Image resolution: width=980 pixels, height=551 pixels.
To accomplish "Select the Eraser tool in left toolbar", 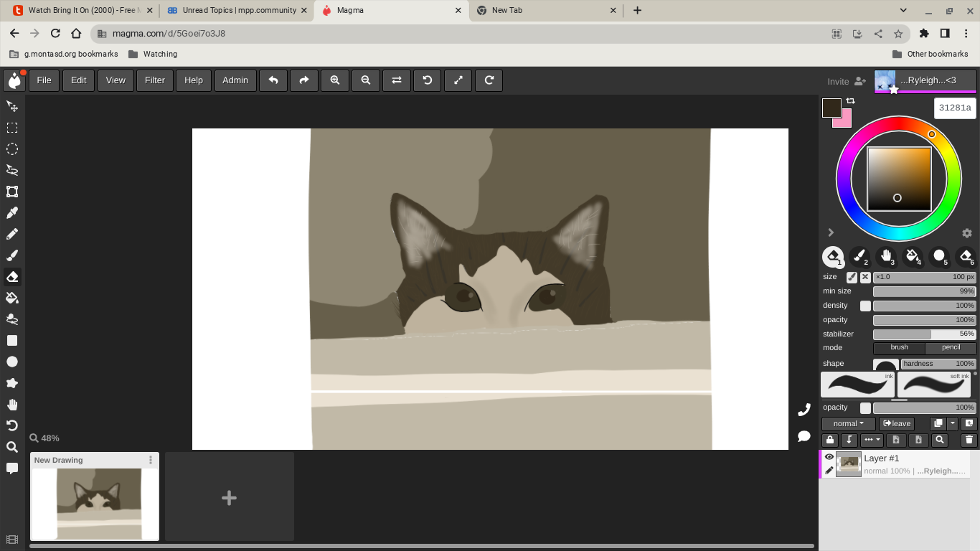I will (12, 277).
